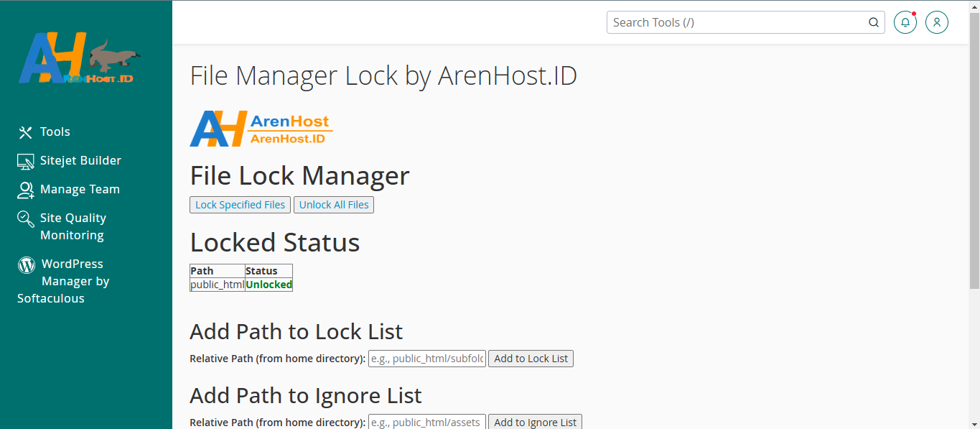Open Sitejet Builder from sidebar
Screen dimensions: 980x429
(x=80, y=161)
